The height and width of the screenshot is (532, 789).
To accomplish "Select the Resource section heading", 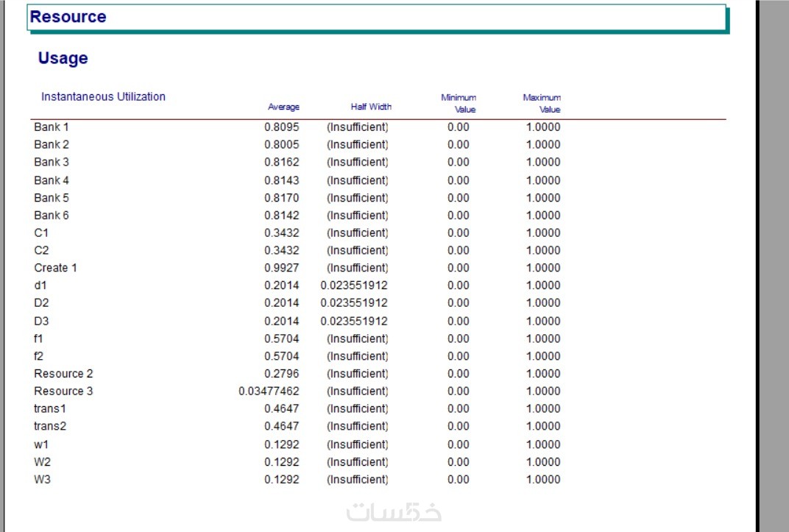I will [x=68, y=17].
